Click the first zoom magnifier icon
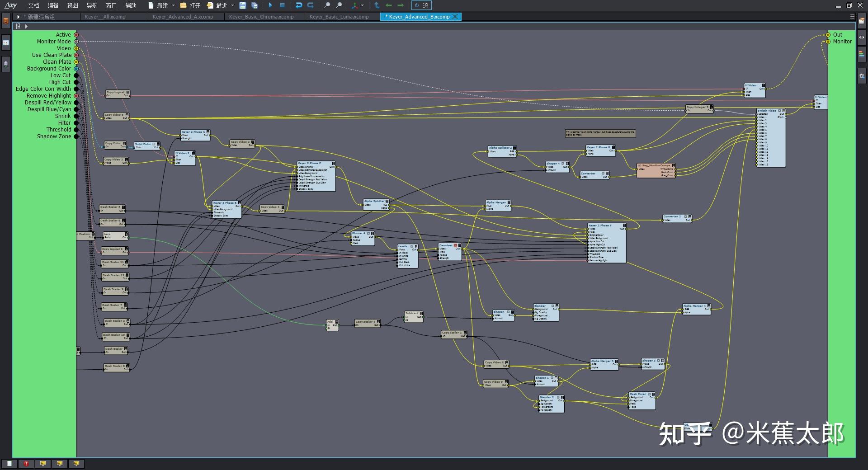 [x=327, y=5]
